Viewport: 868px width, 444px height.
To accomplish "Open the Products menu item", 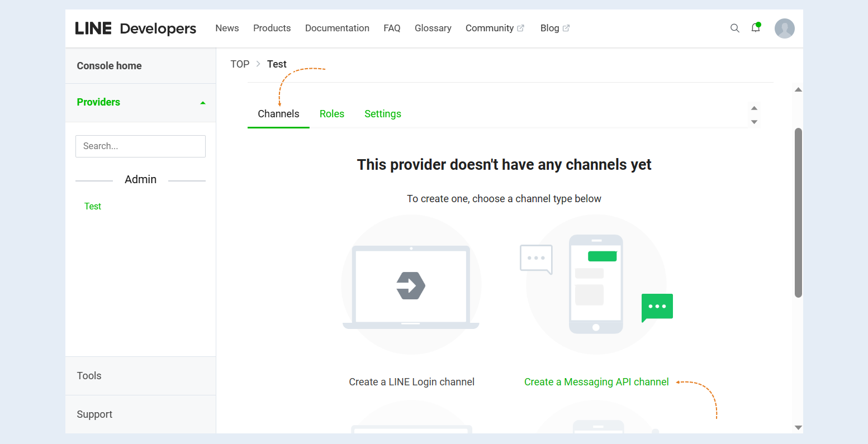I will point(272,28).
